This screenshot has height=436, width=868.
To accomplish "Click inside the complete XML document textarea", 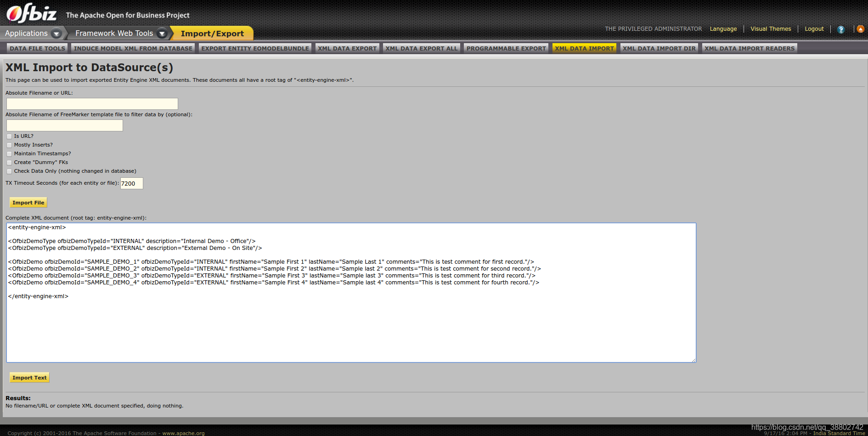I will 351,293.
